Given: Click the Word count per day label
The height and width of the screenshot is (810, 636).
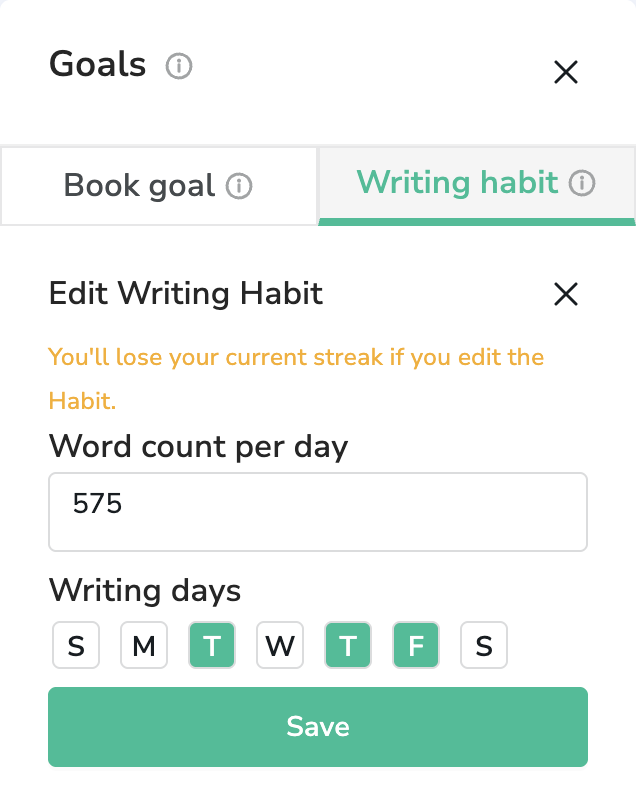Looking at the screenshot, I should pyautogui.click(x=198, y=445).
